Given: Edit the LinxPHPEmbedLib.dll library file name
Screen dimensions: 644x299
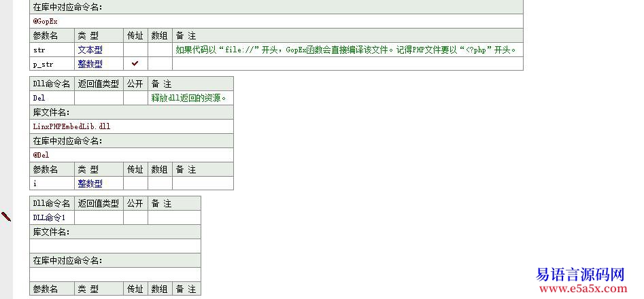Looking at the screenshot, I should tap(71, 126).
